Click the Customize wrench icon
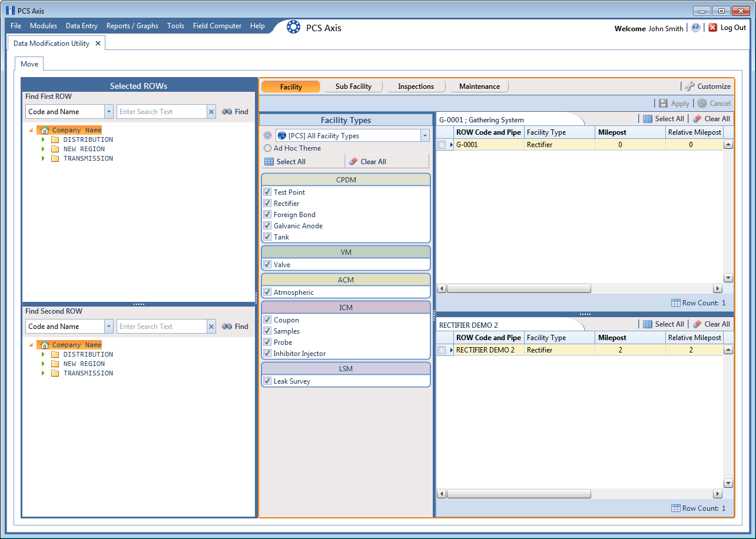756x539 pixels. pyautogui.click(x=689, y=86)
